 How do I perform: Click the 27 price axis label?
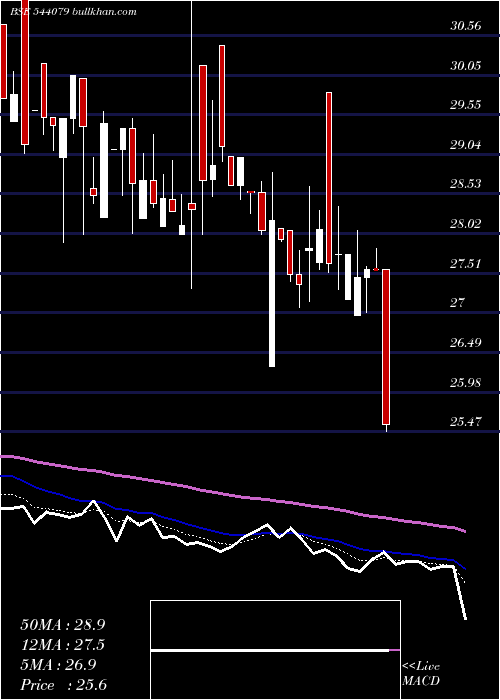pyautogui.click(x=458, y=303)
